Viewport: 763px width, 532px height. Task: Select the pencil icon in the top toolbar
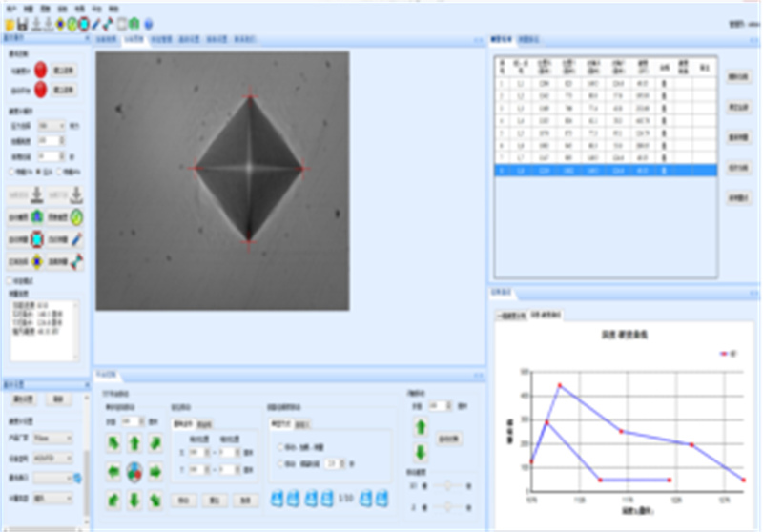(95, 23)
